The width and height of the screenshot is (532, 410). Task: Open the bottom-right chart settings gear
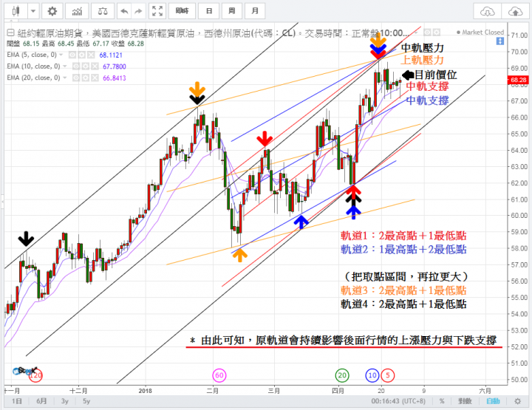pyautogui.click(x=517, y=401)
